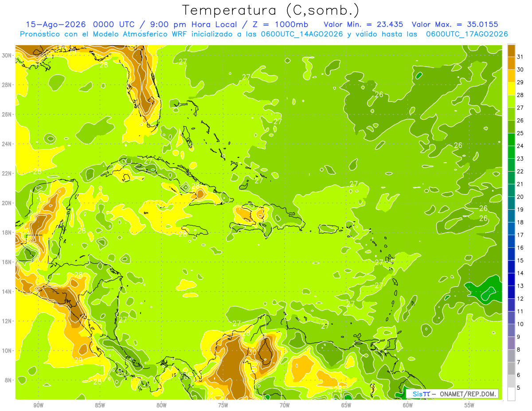532x411 pixels.
Task: Click legend value 24 on color bar
Action: [x=520, y=146]
